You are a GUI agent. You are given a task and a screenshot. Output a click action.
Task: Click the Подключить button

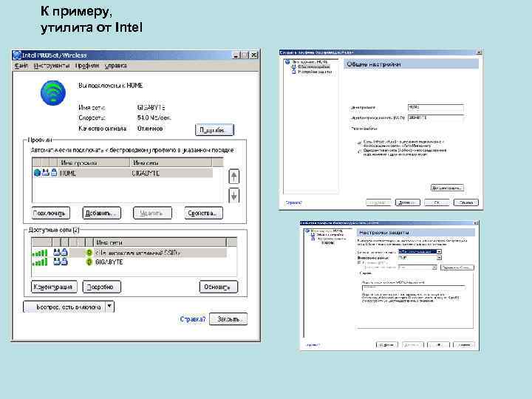coord(51,213)
